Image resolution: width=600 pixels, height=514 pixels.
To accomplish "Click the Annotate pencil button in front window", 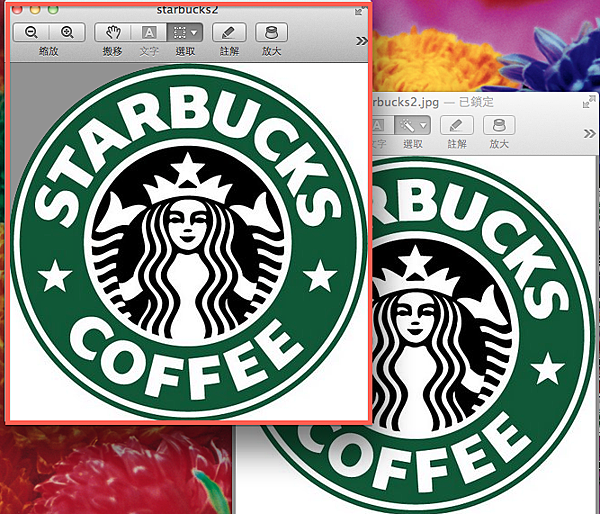I will pyautogui.click(x=229, y=33).
